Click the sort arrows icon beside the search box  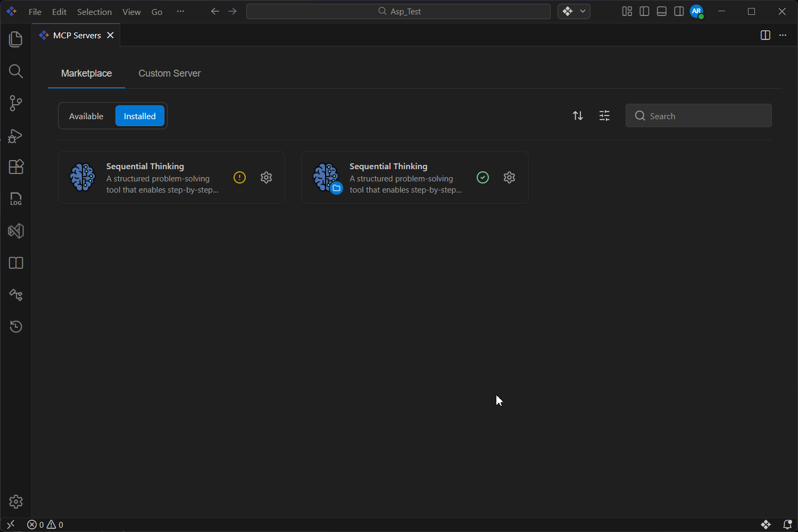pos(578,116)
